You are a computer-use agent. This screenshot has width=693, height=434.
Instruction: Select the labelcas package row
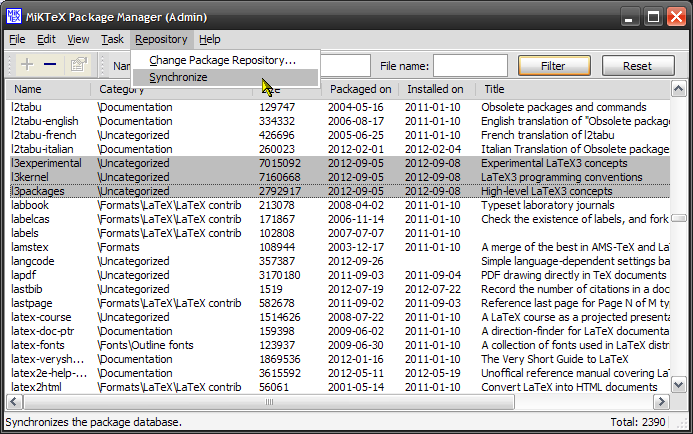pos(338,219)
